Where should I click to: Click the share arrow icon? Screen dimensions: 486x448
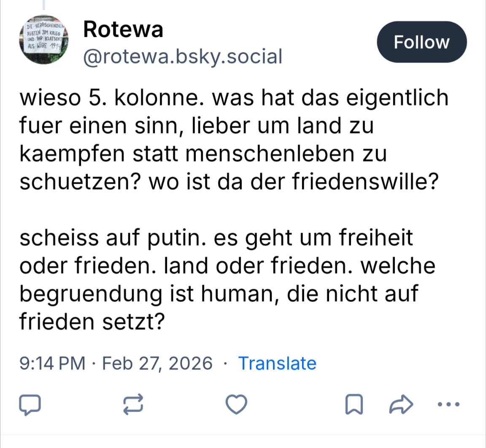click(400, 404)
